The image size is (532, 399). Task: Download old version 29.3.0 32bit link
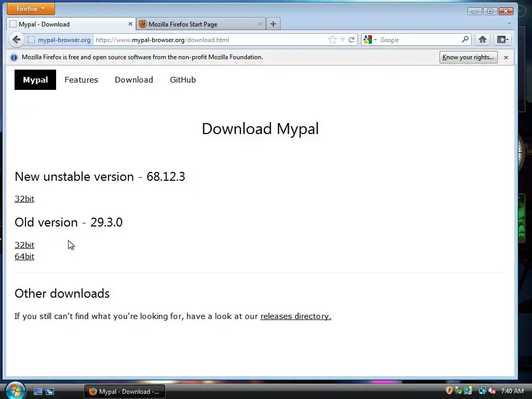(x=24, y=245)
